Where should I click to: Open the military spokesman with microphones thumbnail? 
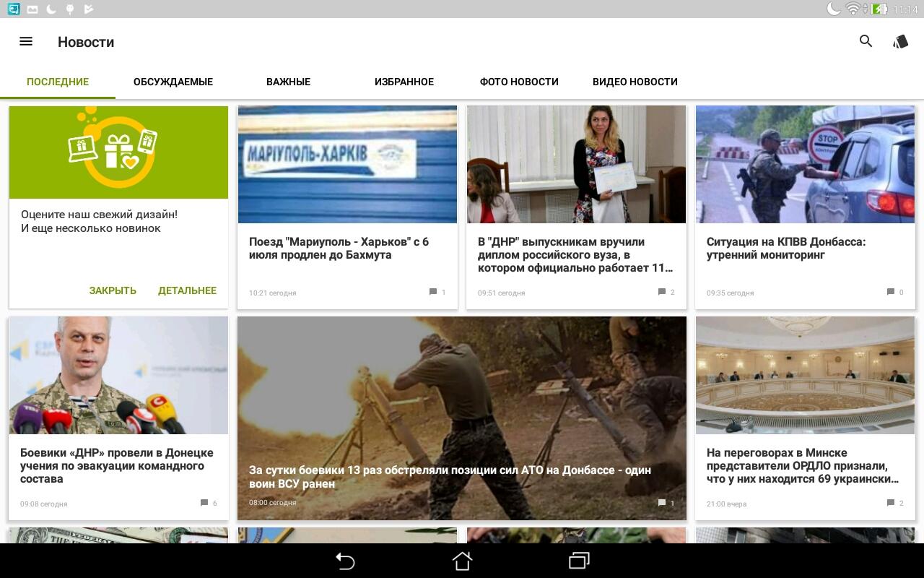[x=118, y=375]
